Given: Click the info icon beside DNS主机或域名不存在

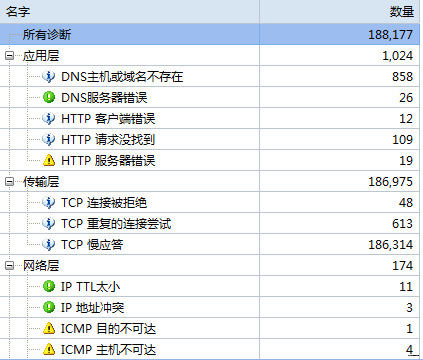Looking at the screenshot, I should pyautogui.click(x=49, y=77).
